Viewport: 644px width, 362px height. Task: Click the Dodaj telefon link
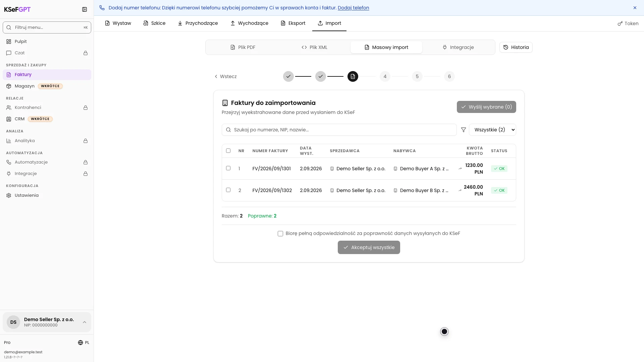click(x=353, y=8)
